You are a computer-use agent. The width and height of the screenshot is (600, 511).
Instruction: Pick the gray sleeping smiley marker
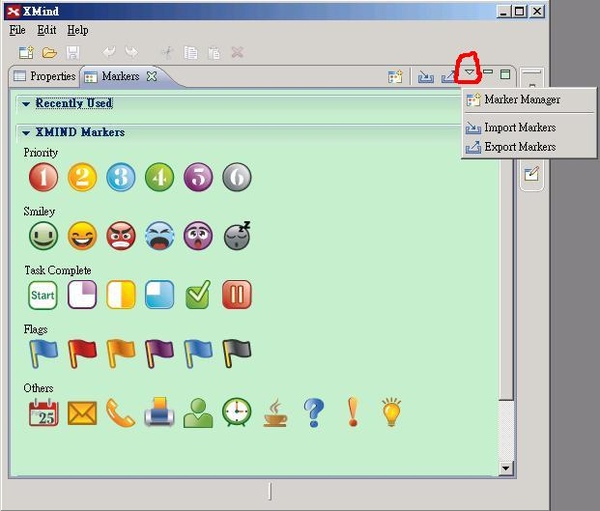pyautogui.click(x=237, y=236)
